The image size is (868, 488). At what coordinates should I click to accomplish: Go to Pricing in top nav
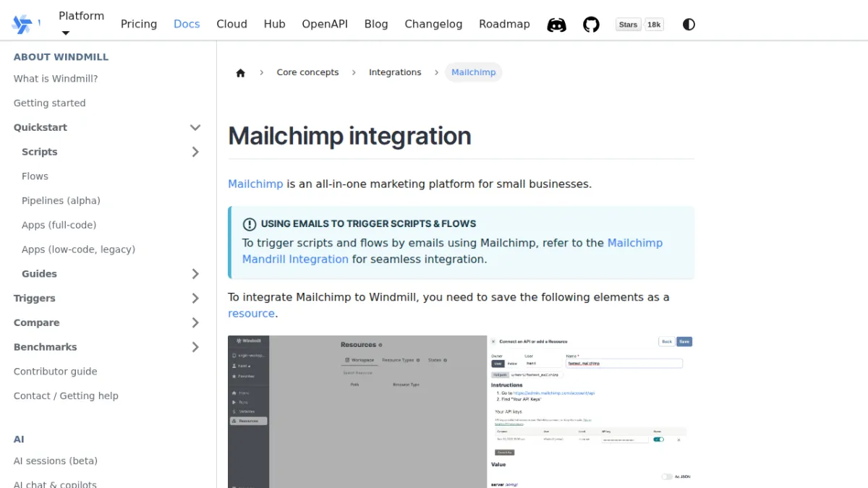point(139,24)
